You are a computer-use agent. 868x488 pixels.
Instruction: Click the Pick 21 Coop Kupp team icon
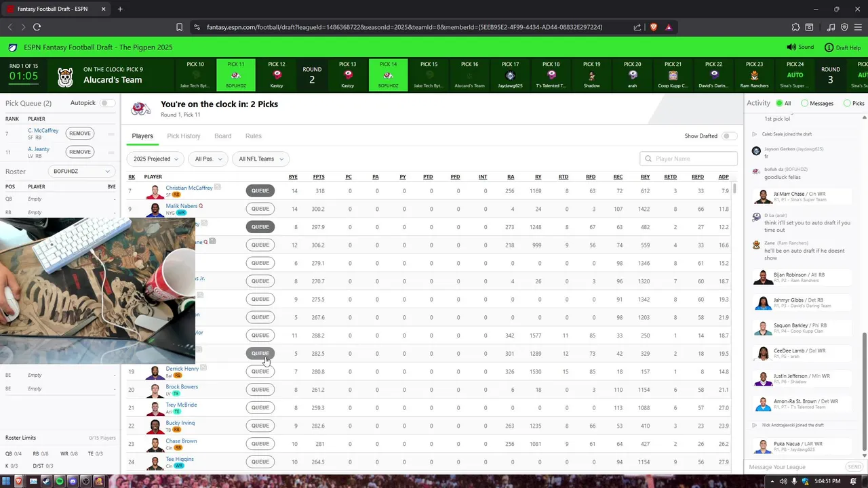pyautogui.click(x=673, y=75)
